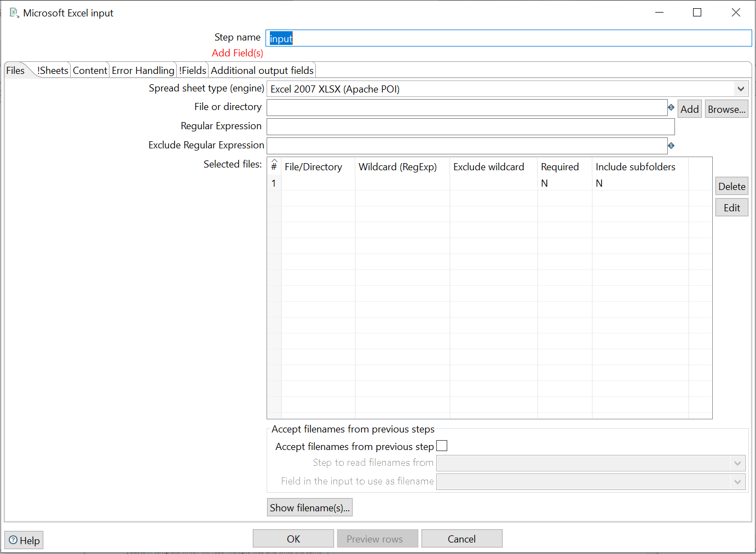Click variable diamond icon beside Exclude Regular Expression
Screen dimensions: 756x554
671,146
